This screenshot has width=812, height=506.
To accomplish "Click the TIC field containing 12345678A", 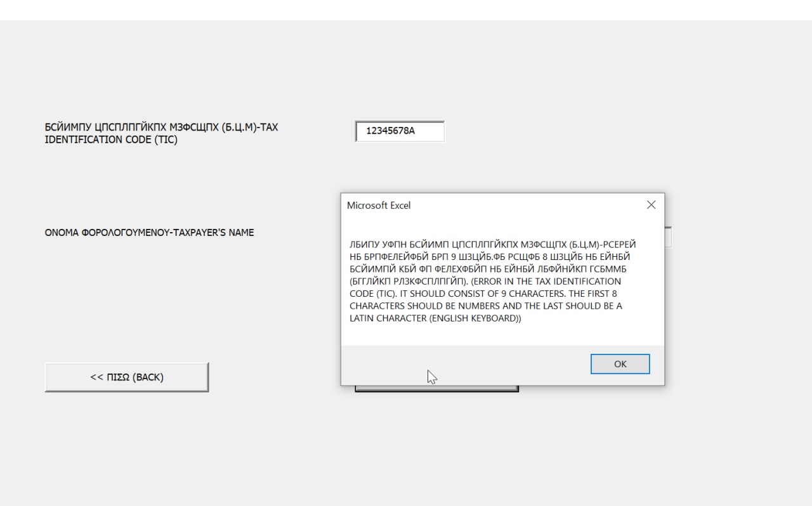I will (400, 132).
